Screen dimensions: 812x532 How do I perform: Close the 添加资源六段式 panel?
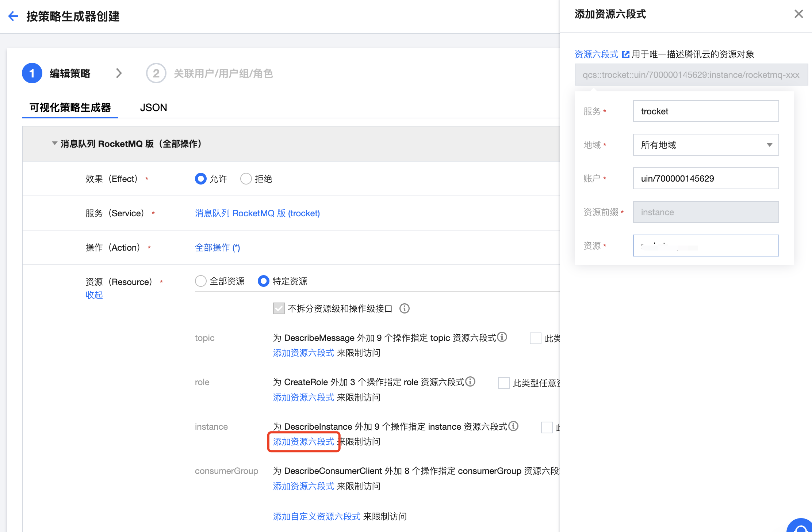[x=798, y=14]
